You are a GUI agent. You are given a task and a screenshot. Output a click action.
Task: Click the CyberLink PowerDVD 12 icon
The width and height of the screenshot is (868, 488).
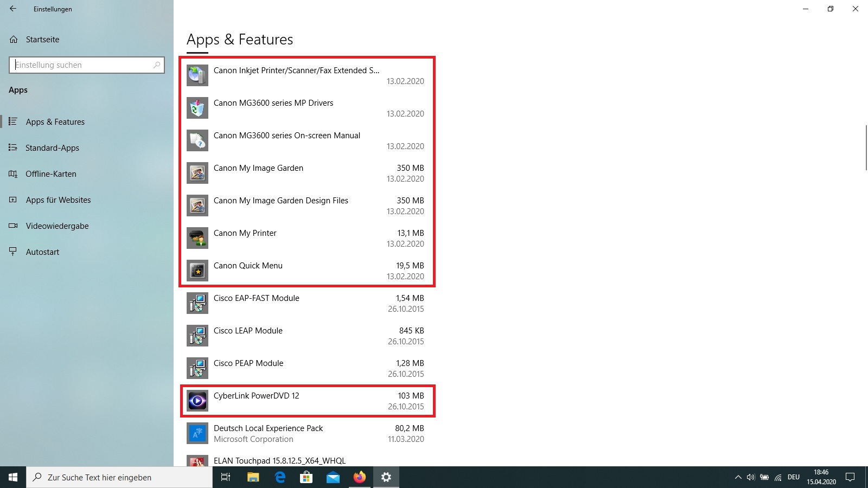(x=197, y=401)
